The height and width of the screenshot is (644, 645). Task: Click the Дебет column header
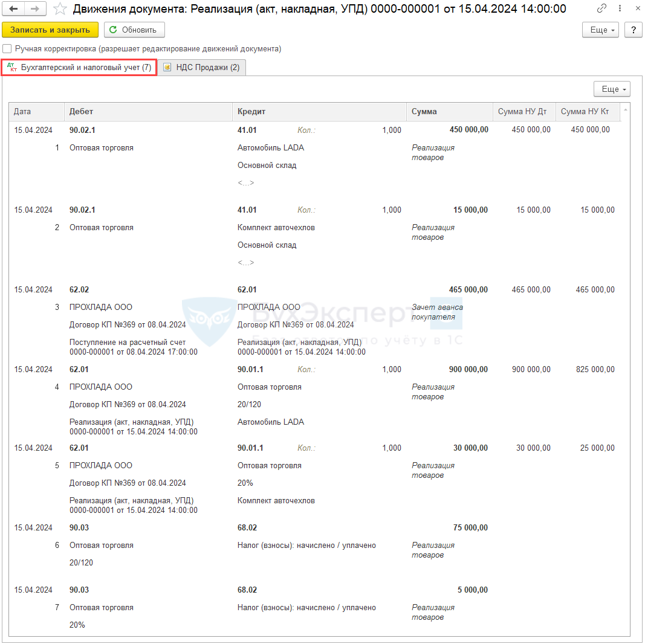pos(148,111)
